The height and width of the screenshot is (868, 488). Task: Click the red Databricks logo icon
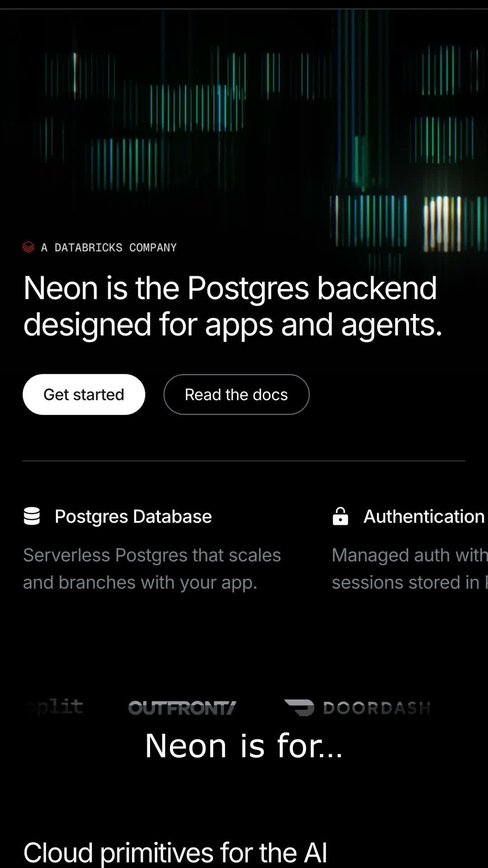[28, 247]
